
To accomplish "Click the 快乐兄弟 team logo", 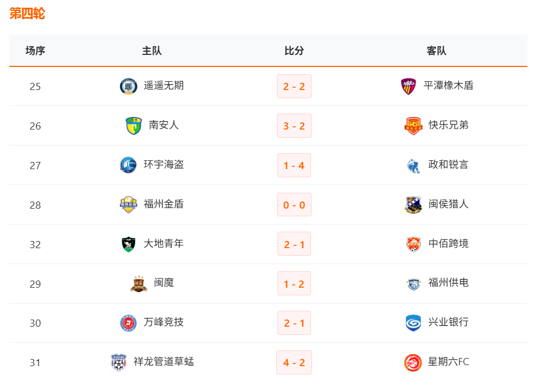I will coord(413,126).
